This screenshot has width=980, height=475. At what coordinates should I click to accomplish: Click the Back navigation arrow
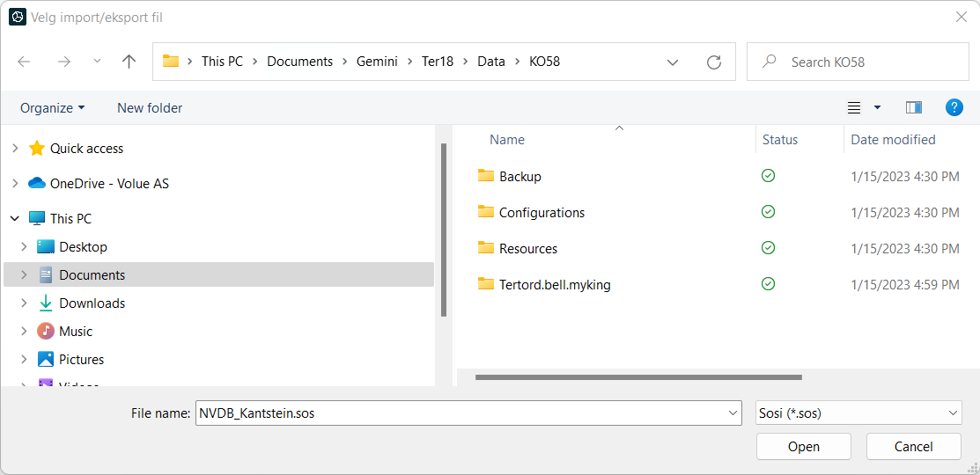(x=24, y=62)
